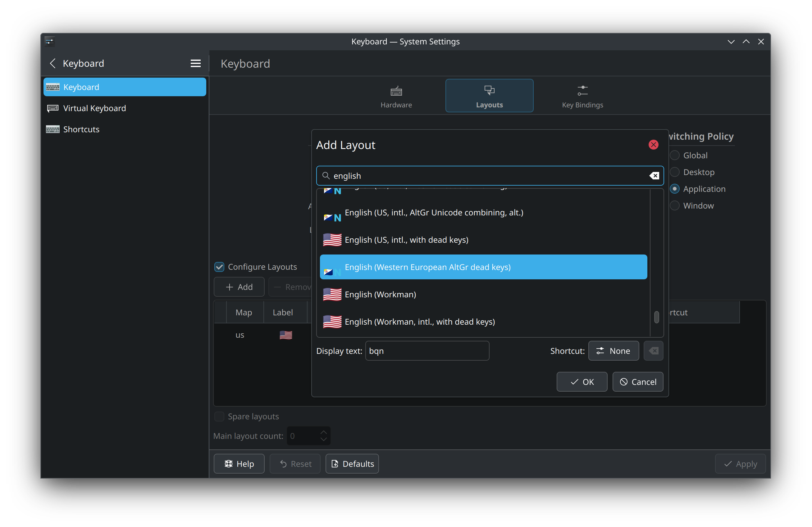Switch to the Key Bindings tab
The width and height of the screenshot is (812, 527).
[x=582, y=96]
